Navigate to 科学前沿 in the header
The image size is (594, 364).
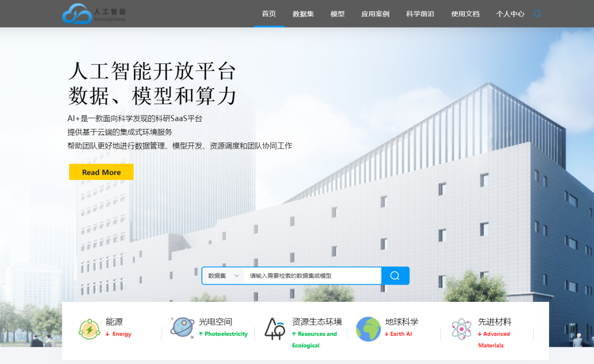click(420, 14)
